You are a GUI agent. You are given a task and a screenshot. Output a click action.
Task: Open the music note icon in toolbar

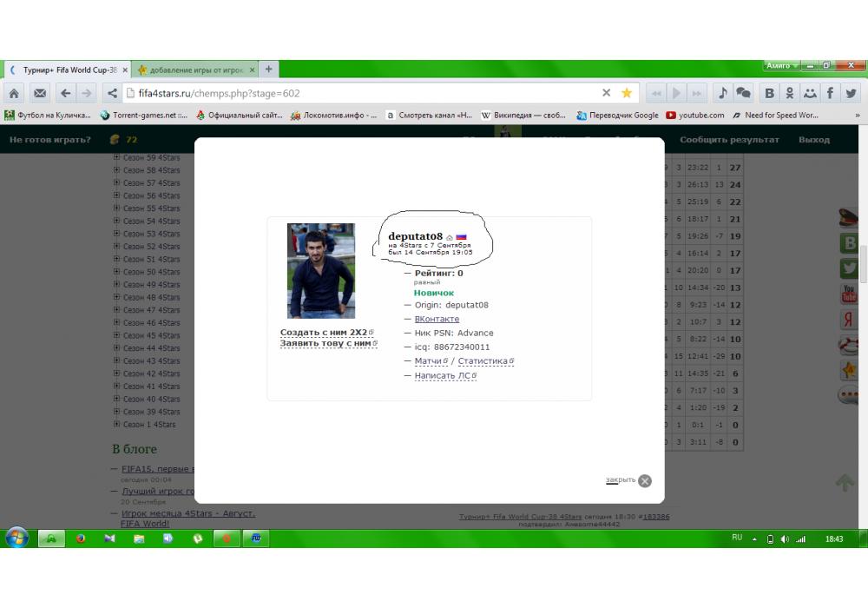pos(722,93)
